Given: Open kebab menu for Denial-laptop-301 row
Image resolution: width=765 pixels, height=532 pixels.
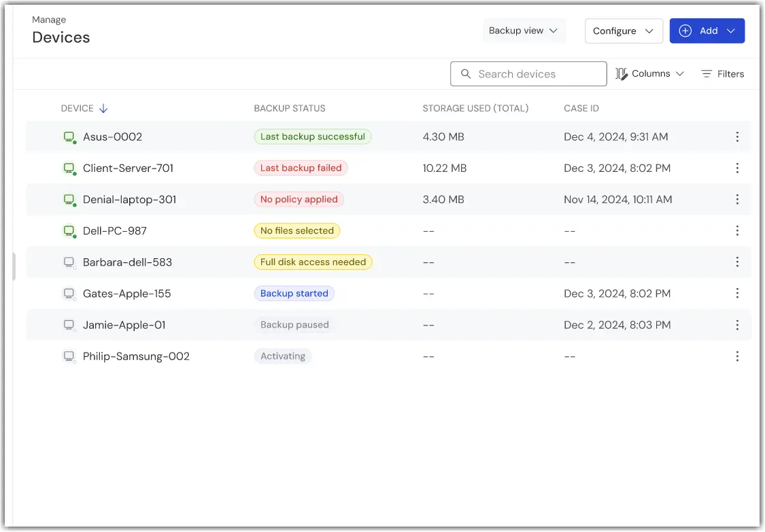Looking at the screenshot, I should pos(736,200).
